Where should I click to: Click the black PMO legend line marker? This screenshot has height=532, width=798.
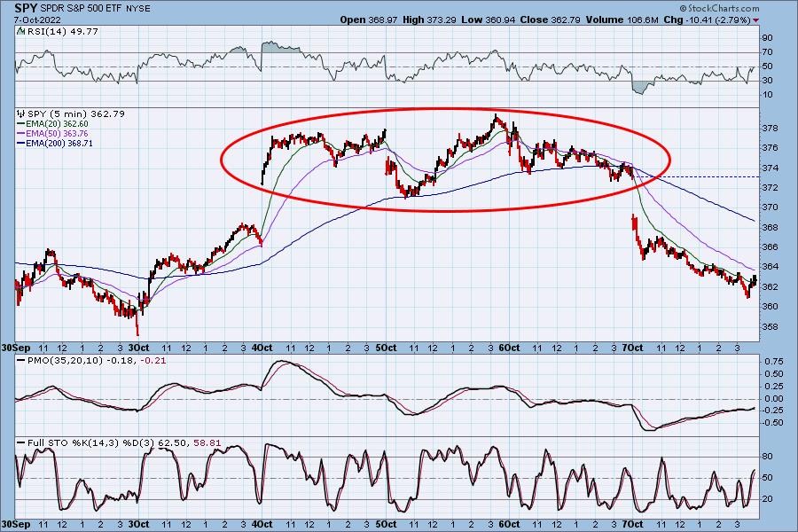21,361
